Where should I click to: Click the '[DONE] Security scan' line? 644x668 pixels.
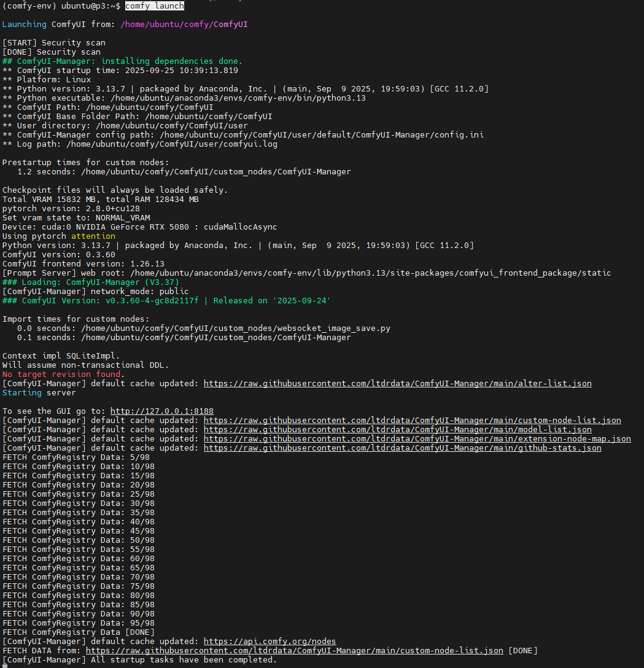pyautogui.click(x=52, y=52)
